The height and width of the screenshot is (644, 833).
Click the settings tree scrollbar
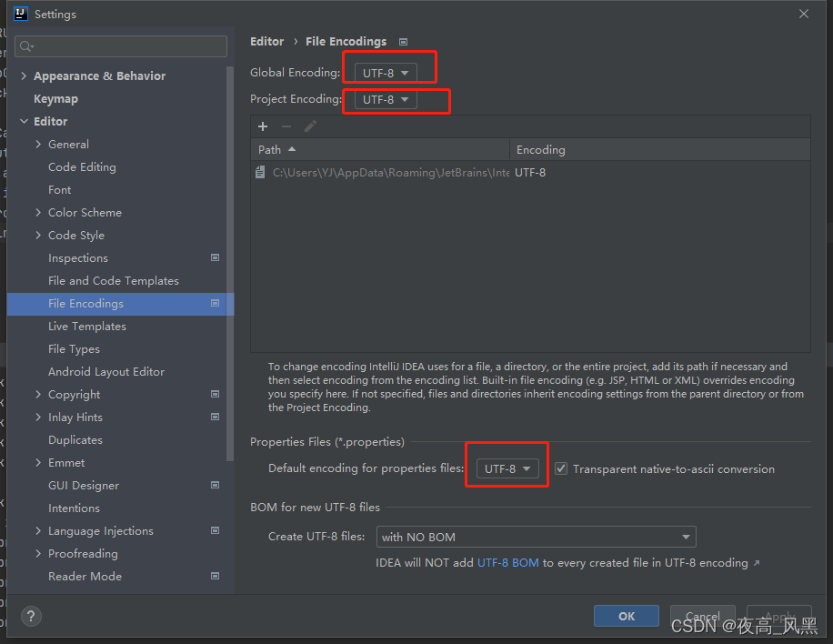[x=230, y=264]
